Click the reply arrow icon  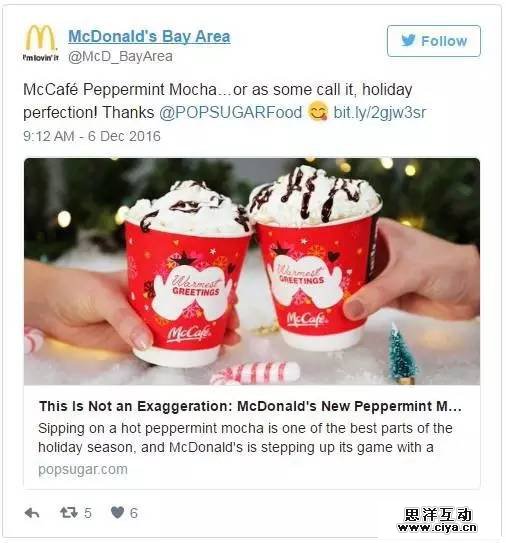(x=32, y=513)
